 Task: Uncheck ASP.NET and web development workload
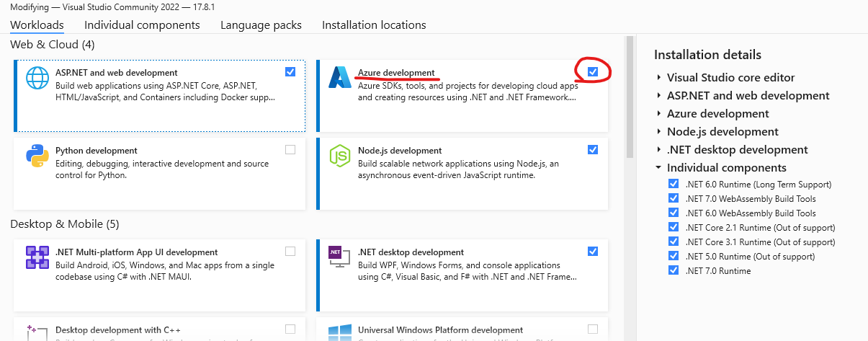coord(290,72)
